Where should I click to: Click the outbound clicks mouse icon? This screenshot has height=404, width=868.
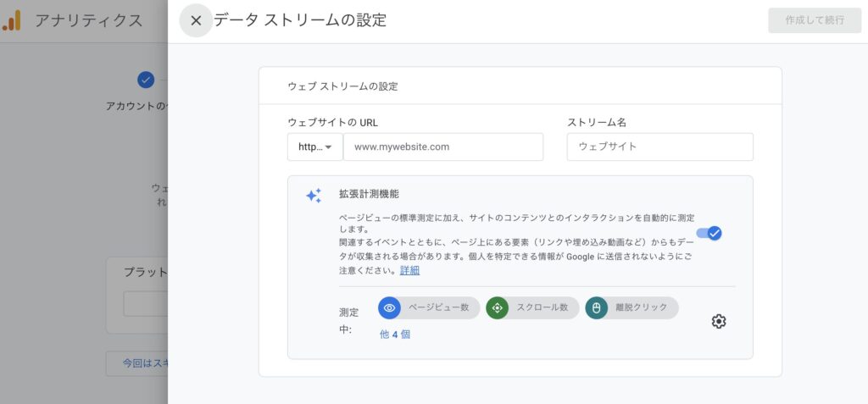(x=596, y=307)
